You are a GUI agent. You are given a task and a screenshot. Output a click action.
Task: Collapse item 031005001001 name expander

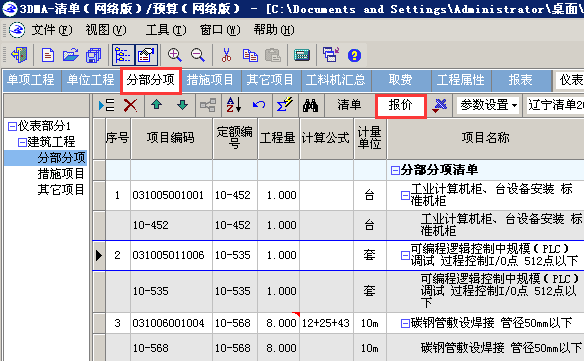tap(405, 195)
